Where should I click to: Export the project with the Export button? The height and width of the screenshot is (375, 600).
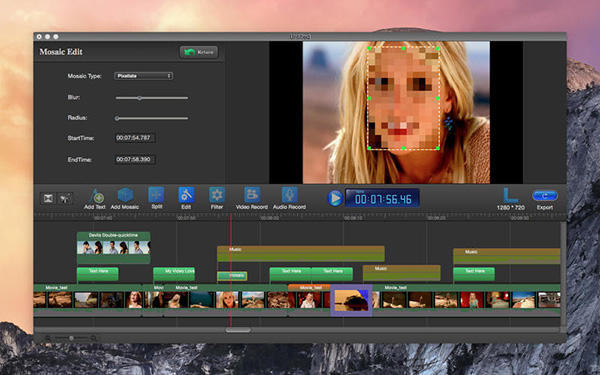545,196
